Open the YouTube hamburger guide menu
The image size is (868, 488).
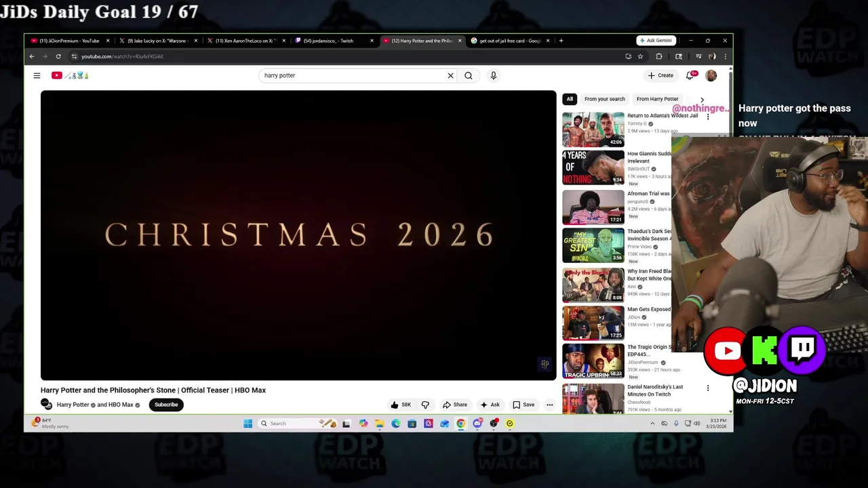click(37, 75)
